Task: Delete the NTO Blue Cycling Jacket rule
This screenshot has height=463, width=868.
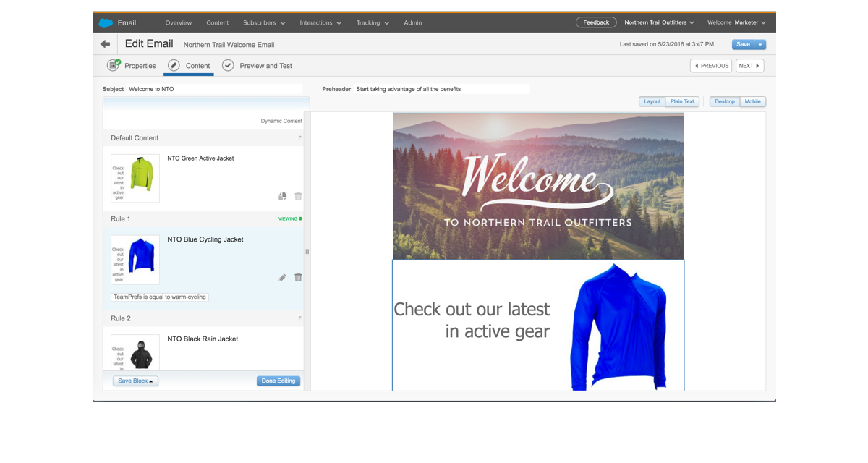Action: coord(298,278)
